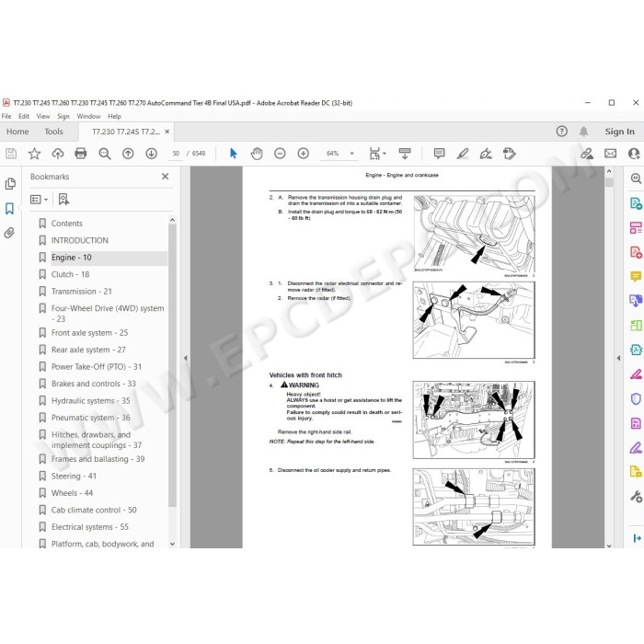Image resolution: width=644 pixels, height=644 pixels.
Task: Open the View menu
Action: 43,116
